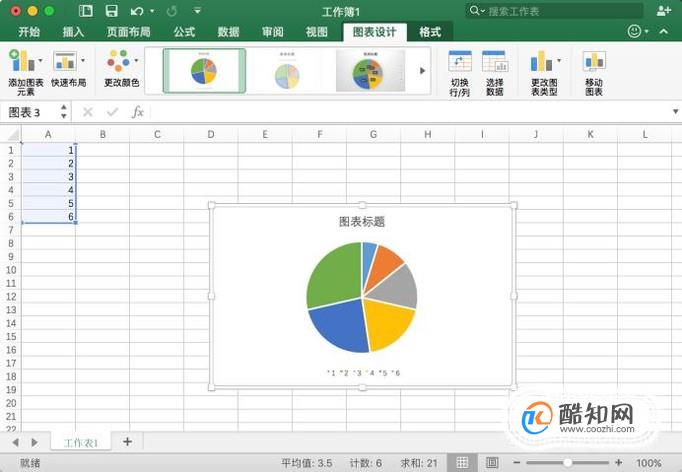Click the name box showing 图表 3
The image size is (682, 472).
coord(30,112)
